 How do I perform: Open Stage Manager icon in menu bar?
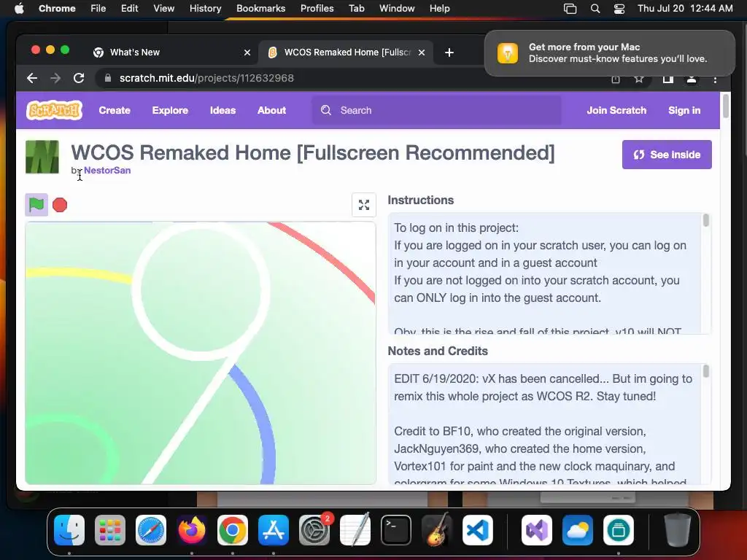[x=570, y=9]
